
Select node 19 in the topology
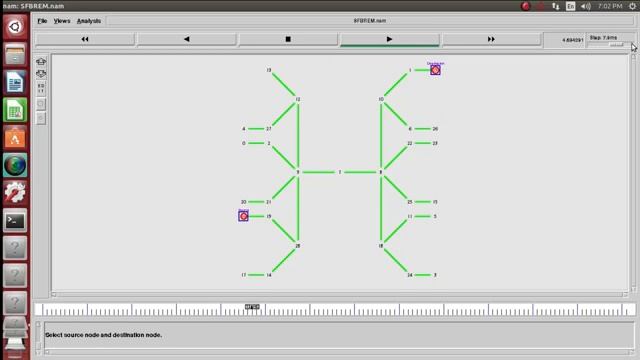(x=269, y=216)
